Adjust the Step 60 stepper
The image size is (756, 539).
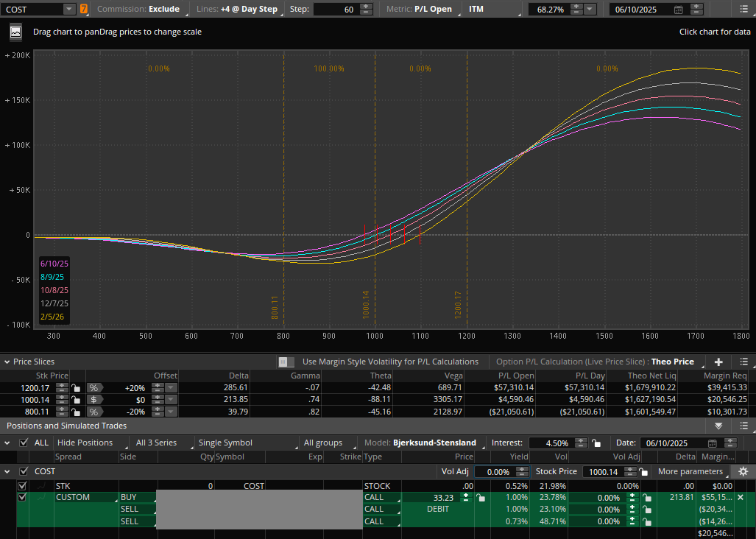[x=366, y=9]
